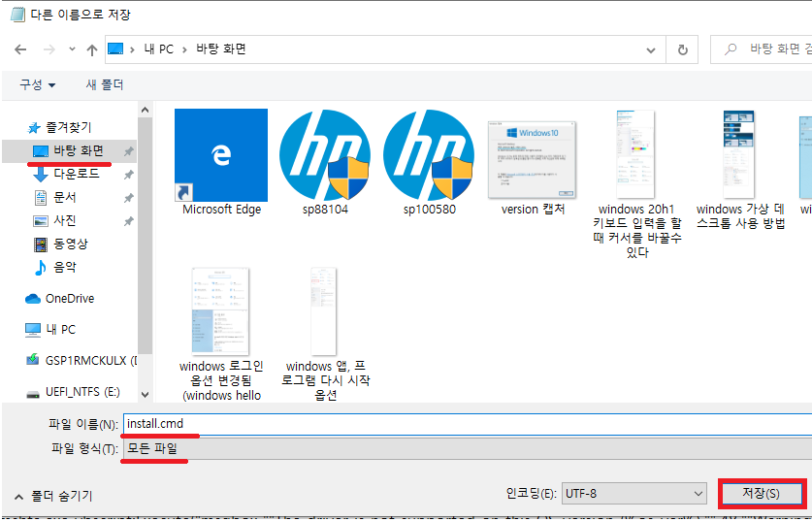This screenshot has height=521, width=812.
Task: Click pin icon next to 사진
Action: [x=128, y=221]
